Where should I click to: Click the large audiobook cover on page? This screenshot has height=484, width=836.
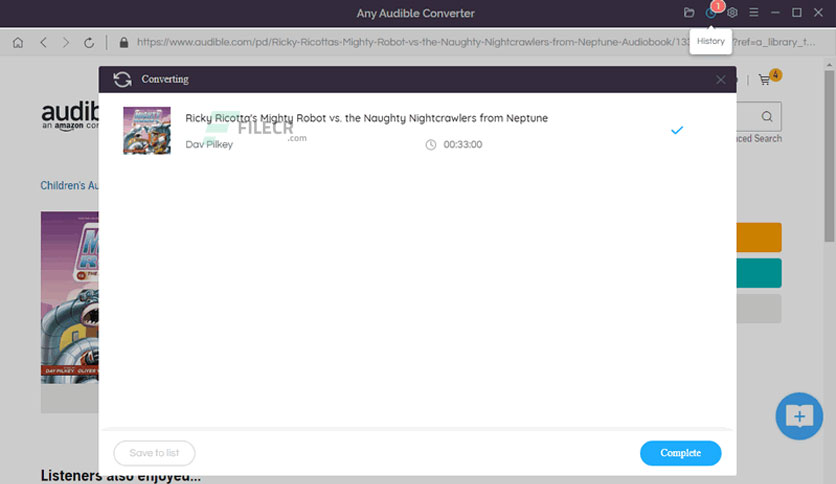(x=70, y=297)
